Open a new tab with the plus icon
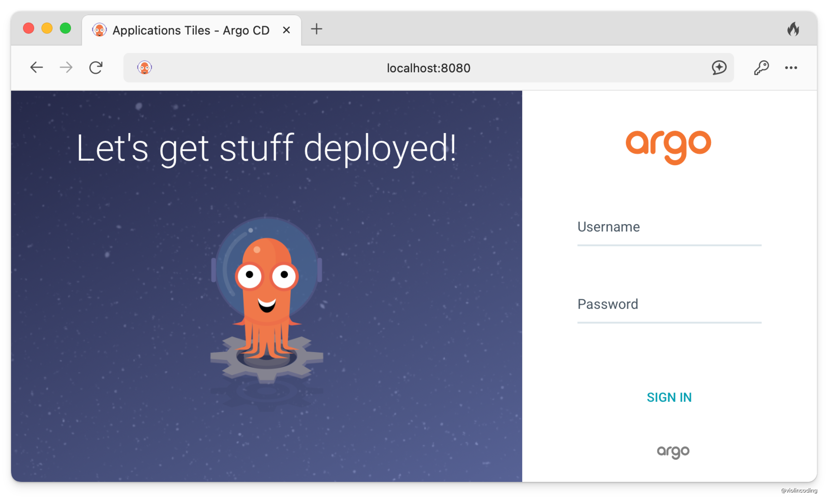Image resolution: width=828 pixels, height=504 pixels. [316, 29]
